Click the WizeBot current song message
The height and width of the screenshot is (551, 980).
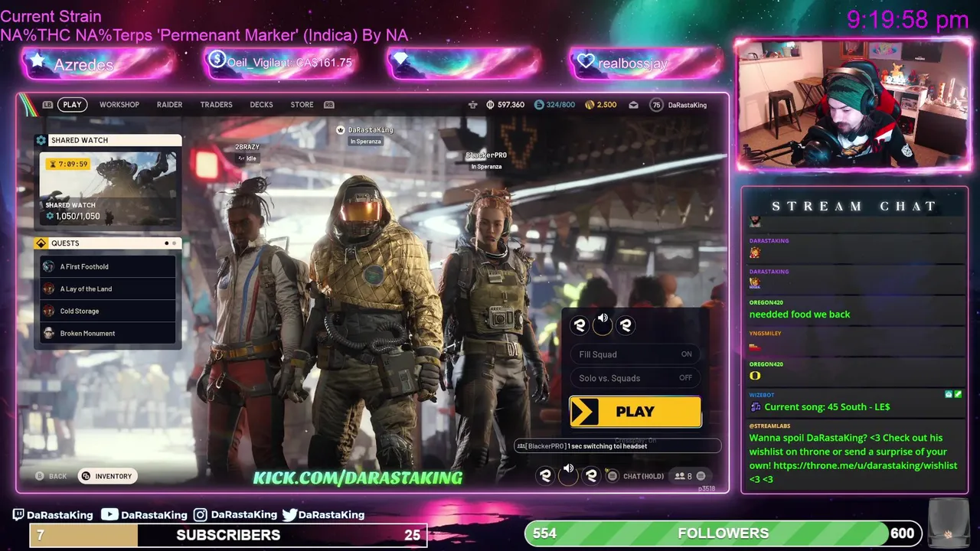click(x=827, y=407)
